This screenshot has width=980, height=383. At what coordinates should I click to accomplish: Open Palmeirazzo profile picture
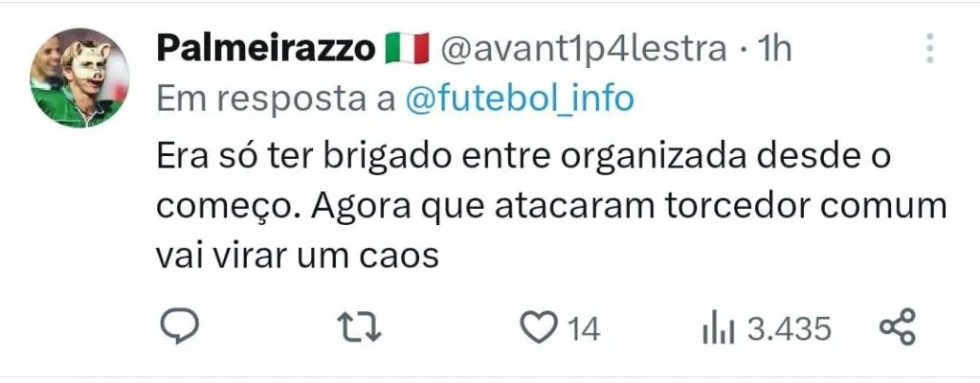click(x=80, y=78)
